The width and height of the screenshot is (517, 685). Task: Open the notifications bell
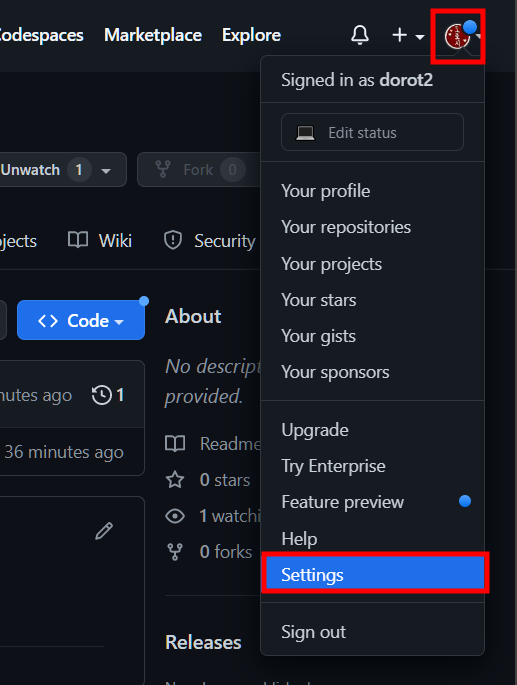(360, 35)
